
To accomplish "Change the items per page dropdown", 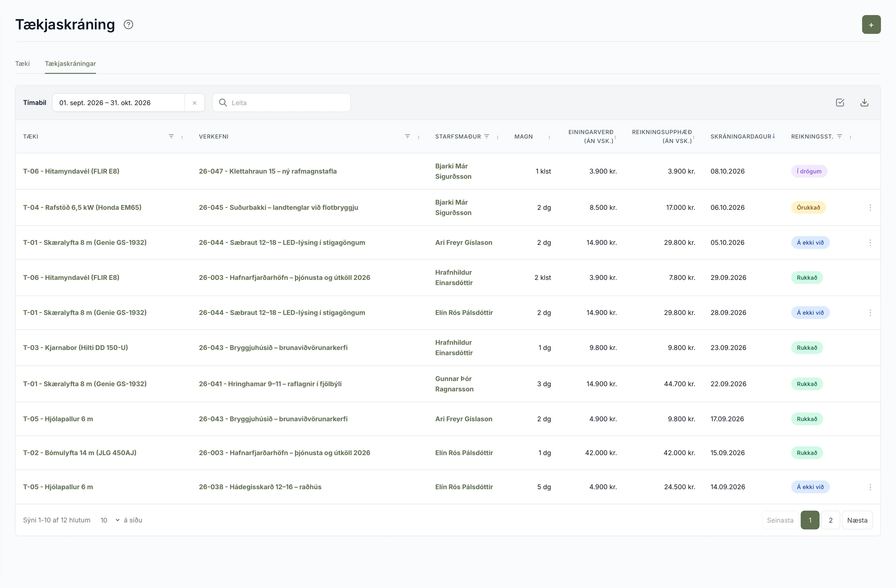I will 110,520.
